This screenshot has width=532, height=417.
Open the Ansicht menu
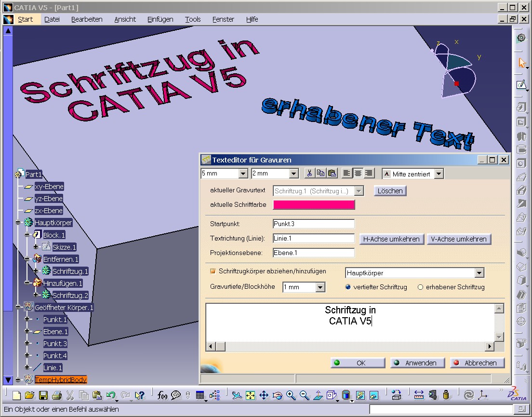[125, 19]
